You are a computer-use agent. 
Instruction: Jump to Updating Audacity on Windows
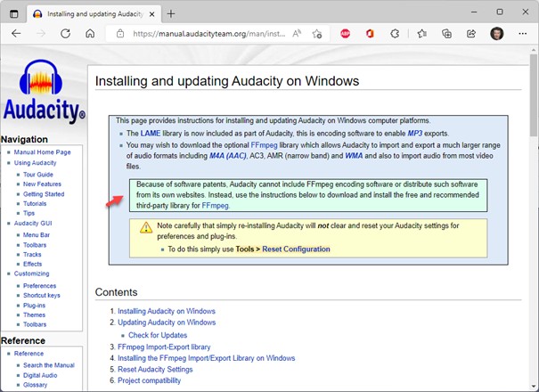(167, 323)
